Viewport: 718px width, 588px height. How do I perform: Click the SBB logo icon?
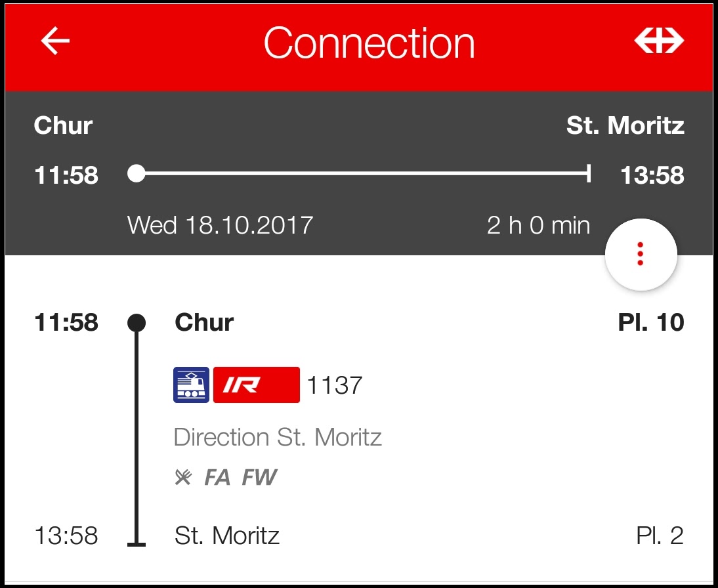[659, 42]
